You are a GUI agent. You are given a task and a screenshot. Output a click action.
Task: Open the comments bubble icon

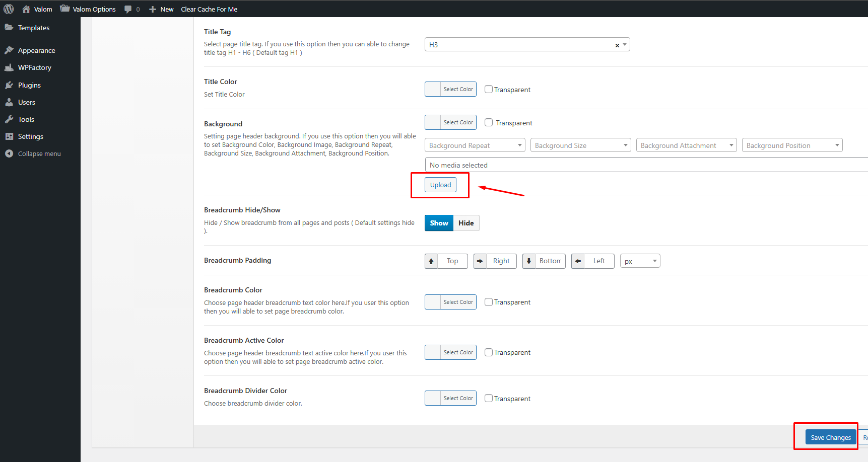(x=128, y=9)
